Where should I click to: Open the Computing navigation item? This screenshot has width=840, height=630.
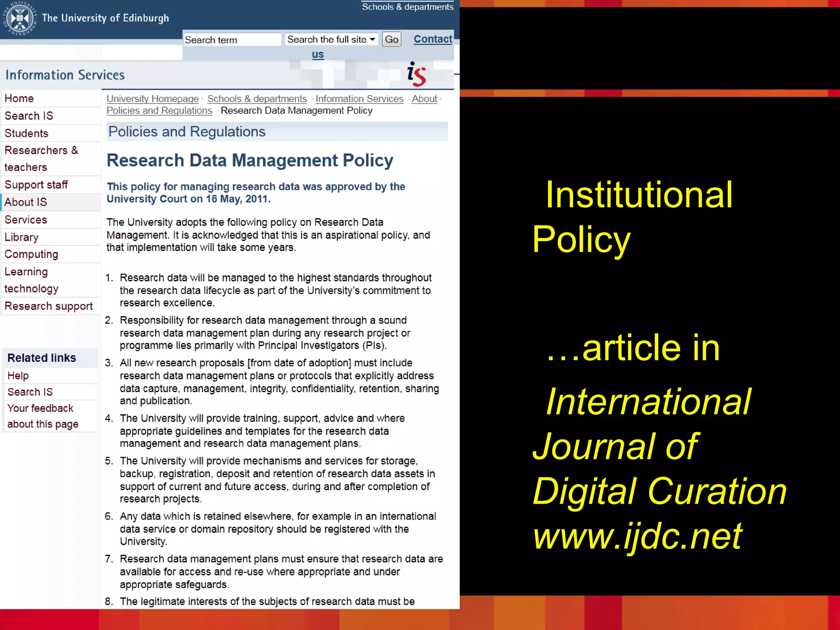pos(51,254)
